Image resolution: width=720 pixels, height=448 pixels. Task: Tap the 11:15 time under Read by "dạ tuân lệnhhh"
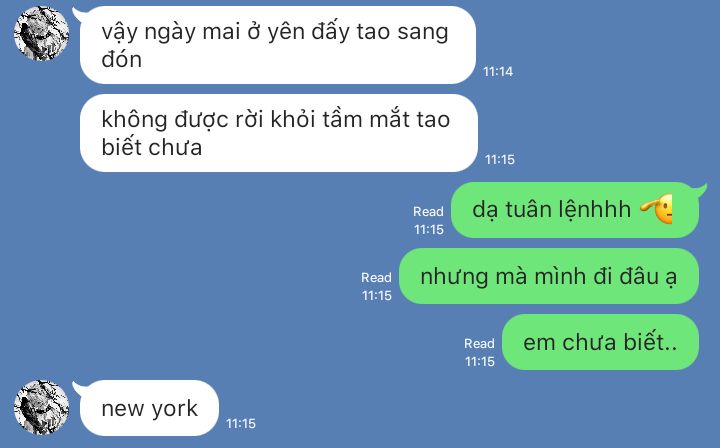coord(429,230)
